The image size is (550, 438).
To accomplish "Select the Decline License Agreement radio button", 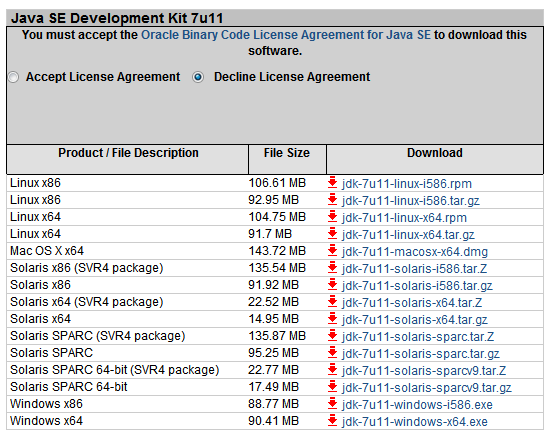I will (198, 77).
